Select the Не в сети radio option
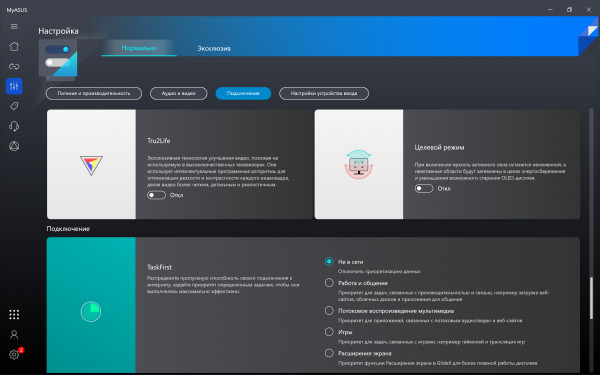 329,262
